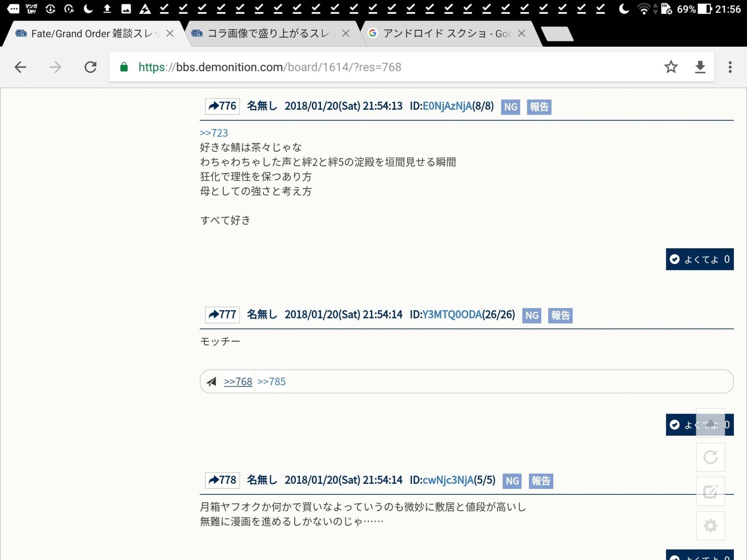Tap floating scroll-to-top arrow button
The width and height of the screenshot is (747, 560).
710,423
